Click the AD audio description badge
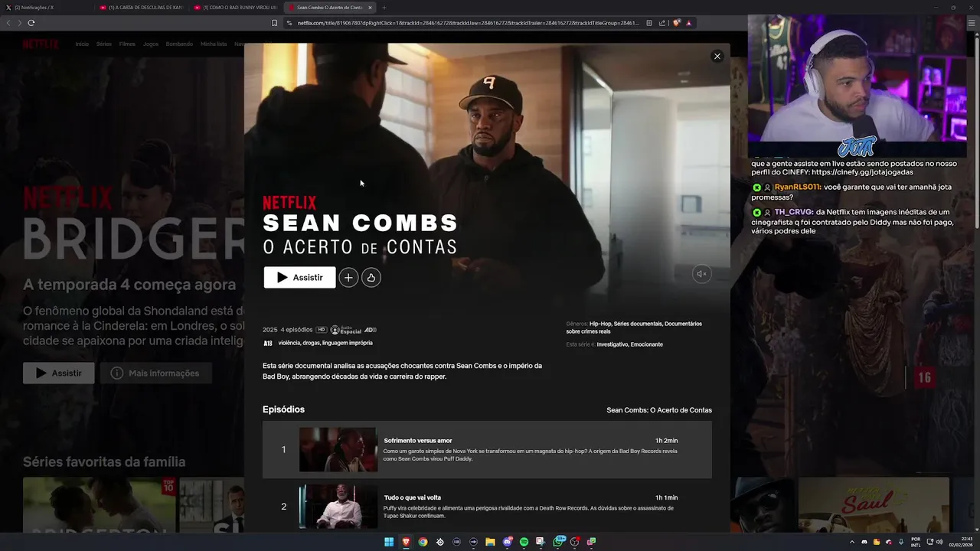 pyautogui.click(x=370, y=330)
